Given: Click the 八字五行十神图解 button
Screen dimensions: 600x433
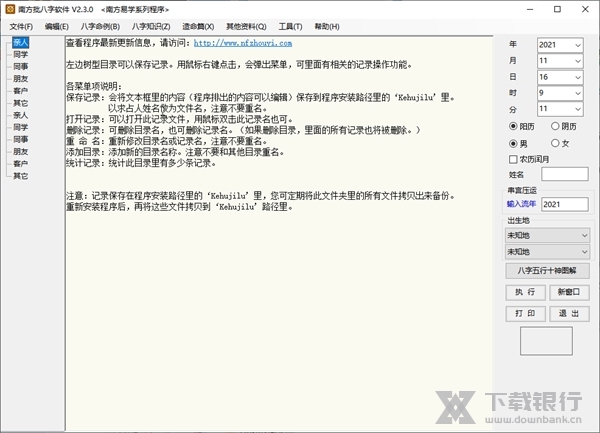Looking at the screenshot, I should click(547, 271).
